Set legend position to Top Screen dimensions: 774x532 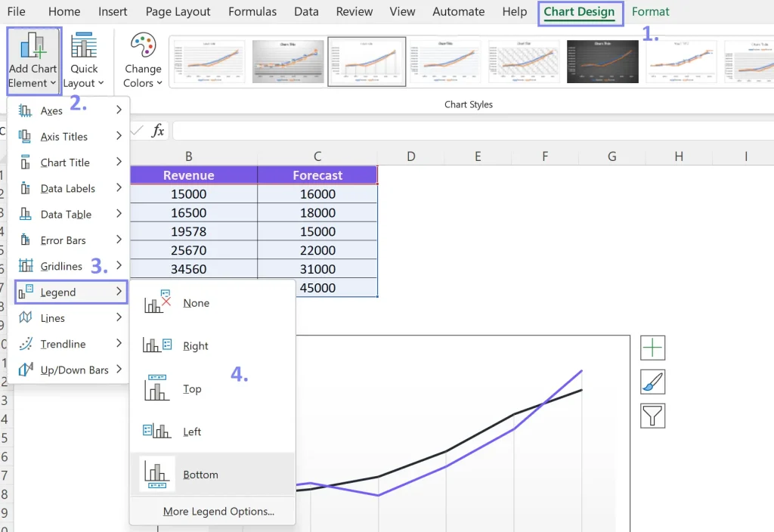[192, 388]
